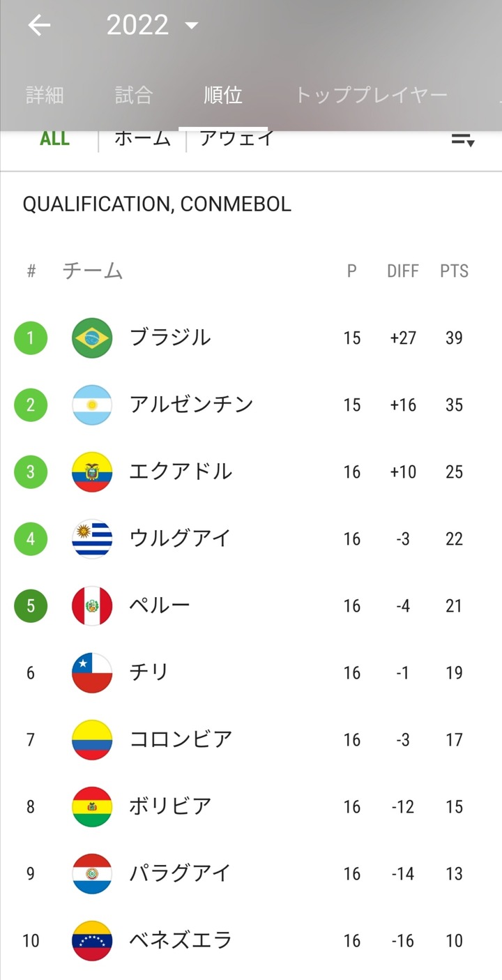The image size is (502, 980).
Task: Select the ALL standings filter
Action: (x=54, y=138)
